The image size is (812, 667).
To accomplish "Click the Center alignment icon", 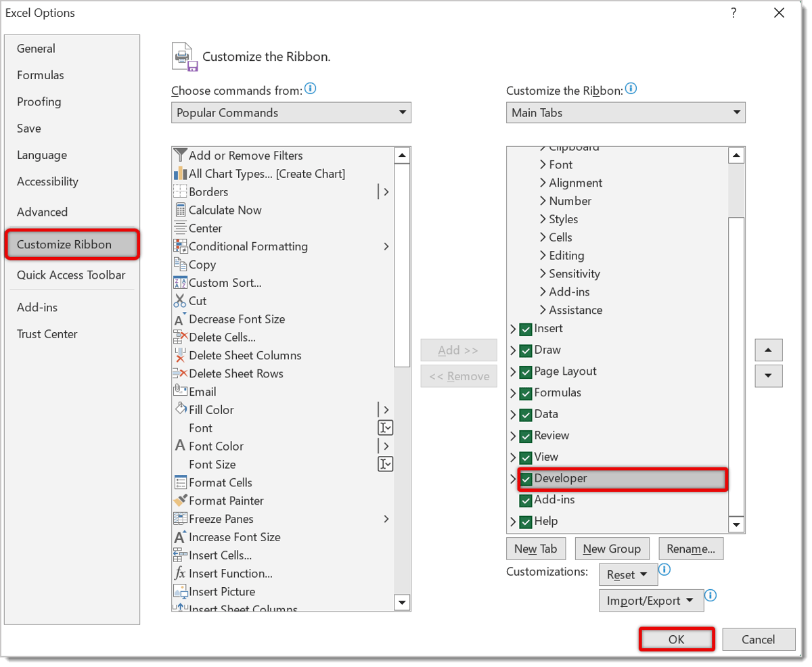I will click(x=180, y=229).
